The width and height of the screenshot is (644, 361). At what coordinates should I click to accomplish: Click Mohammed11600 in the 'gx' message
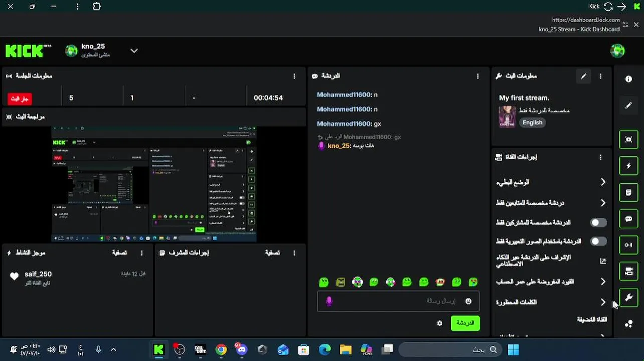[344, 124]
